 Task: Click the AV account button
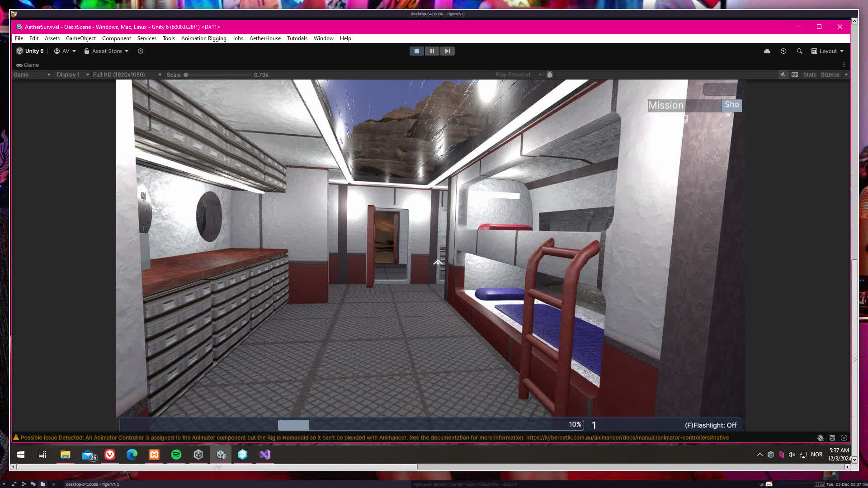tap(65, 51)
